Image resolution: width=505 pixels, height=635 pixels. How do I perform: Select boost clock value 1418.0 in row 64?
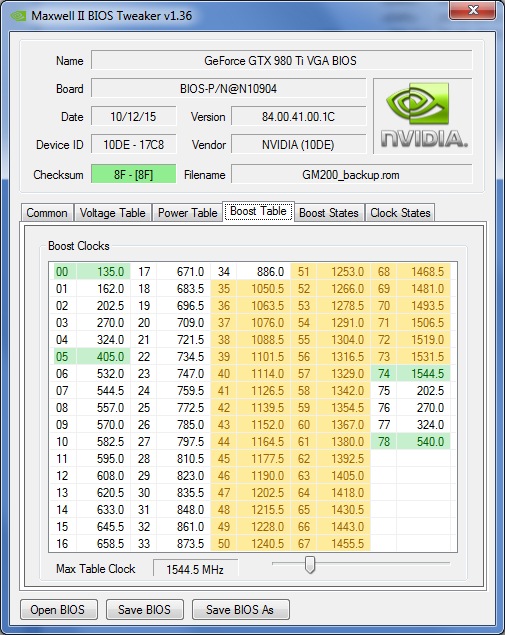click(343, 493)
